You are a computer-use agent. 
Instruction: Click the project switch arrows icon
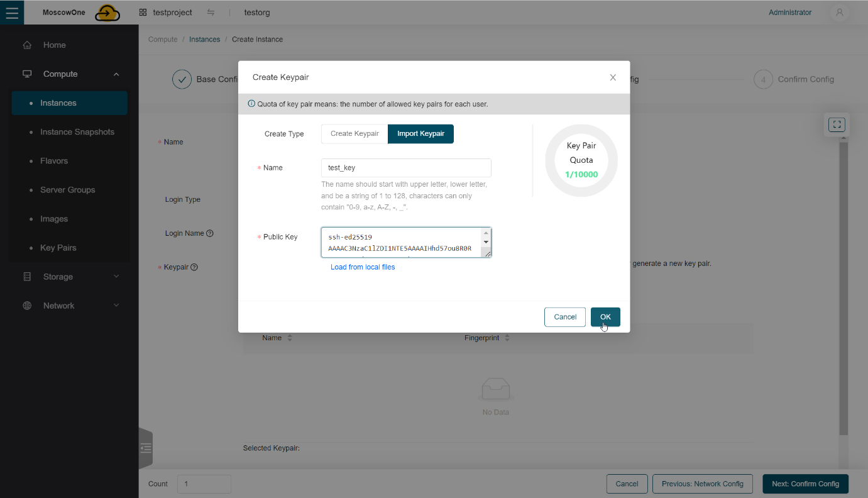pos(212,12)
